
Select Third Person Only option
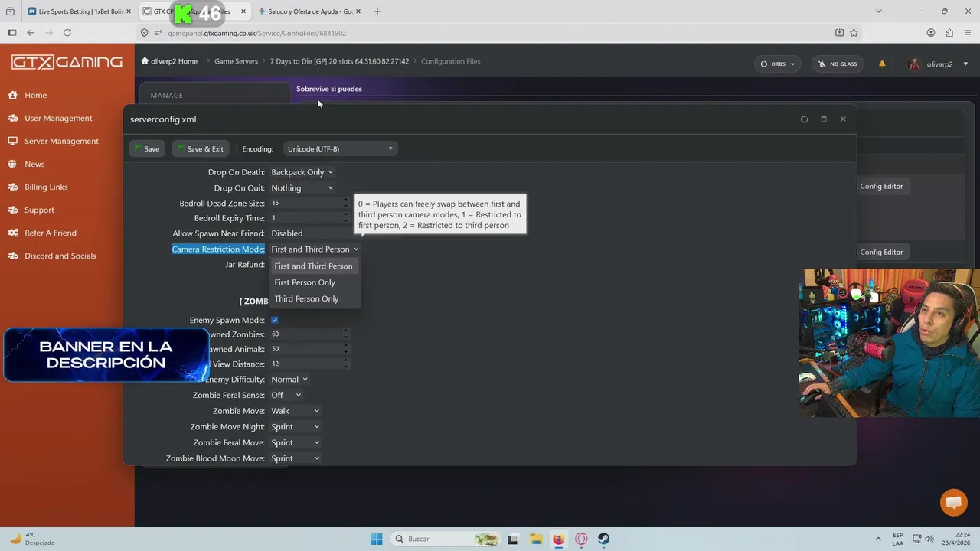pos(314,298)
